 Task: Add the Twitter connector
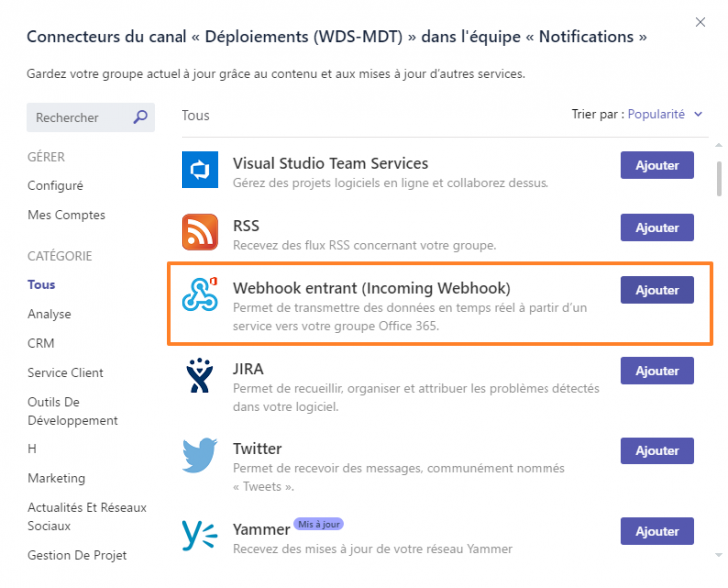[x=657, y=450]
